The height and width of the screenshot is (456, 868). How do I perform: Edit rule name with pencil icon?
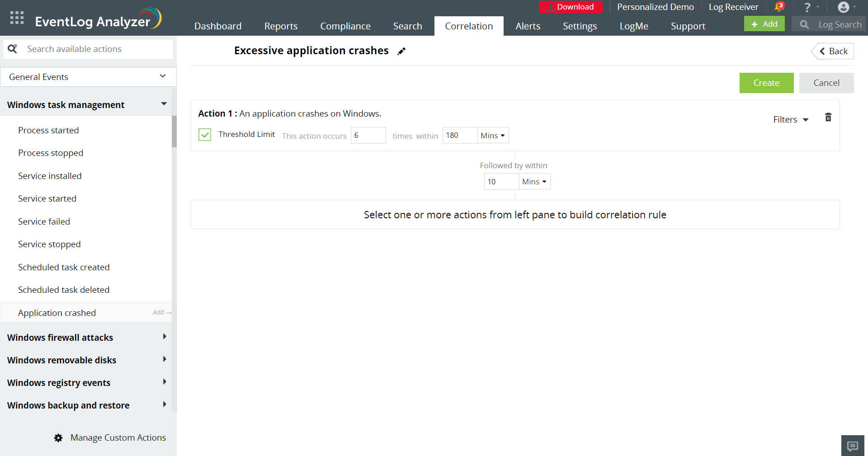point(401,51)
